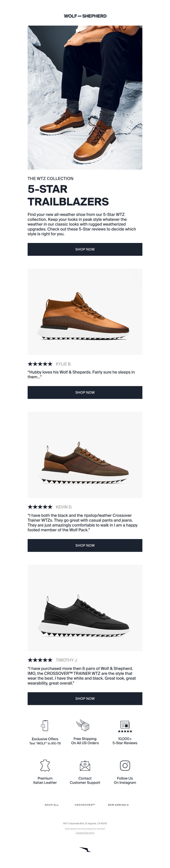The height and width of the screenshot is (868, 170).
Task: Open the NEW ARRIVALS footer link
Action: (x=118, y=805)
